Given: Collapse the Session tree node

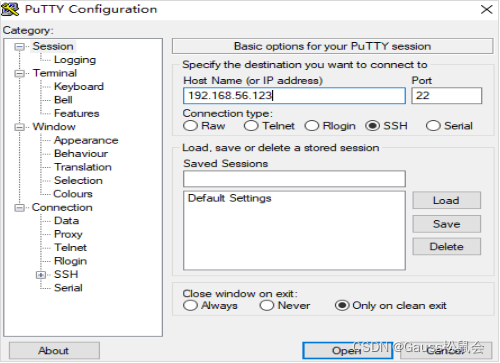Looking at the screenshot, I should (x=19, y=47).
